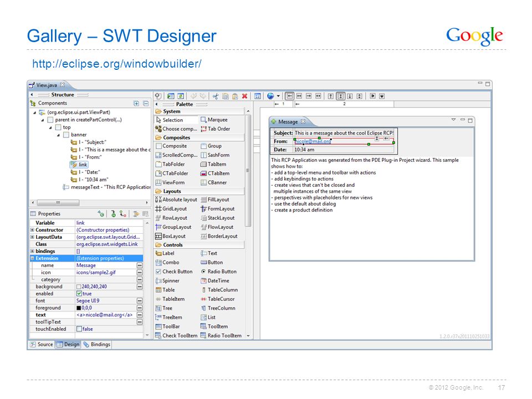Select the Message view tab in the preview
Viewport: 532px width, 399px height.
pos(288,122)
